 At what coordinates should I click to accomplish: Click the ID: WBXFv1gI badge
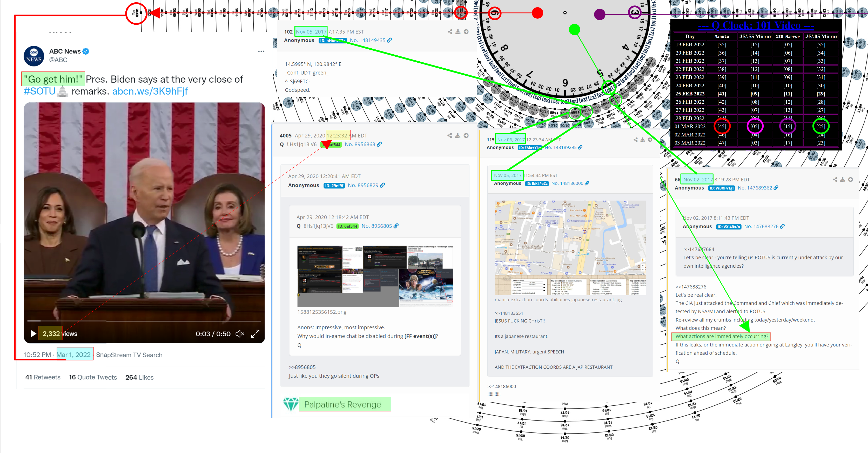721,188
